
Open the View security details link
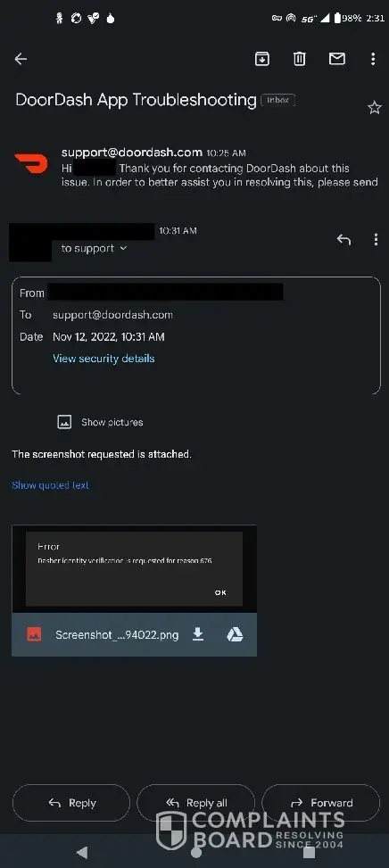[x=103, y=358]
